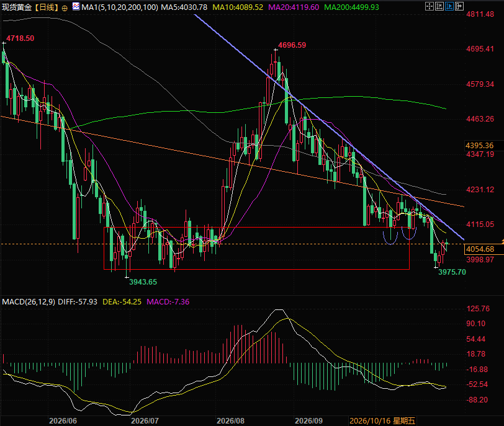Click the panel icon with right-pointing arrow
Screen dimensions: 504x426
pos(459,6)
